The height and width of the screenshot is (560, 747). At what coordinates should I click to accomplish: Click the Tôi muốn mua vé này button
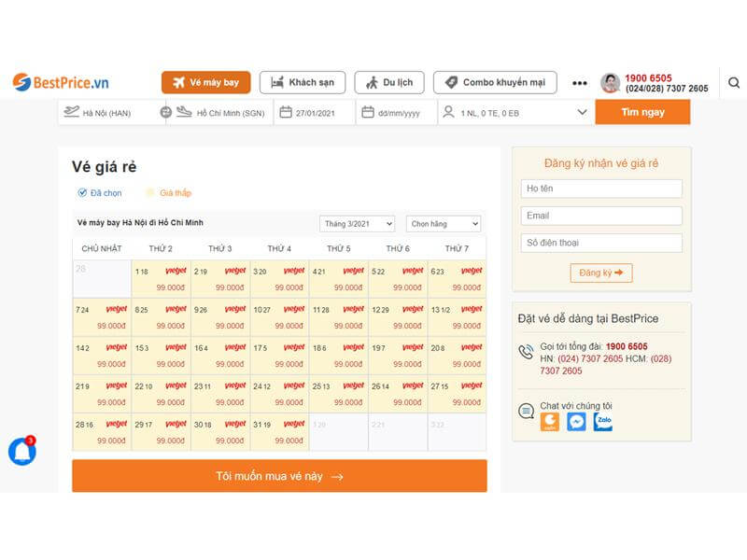point(279,476)
